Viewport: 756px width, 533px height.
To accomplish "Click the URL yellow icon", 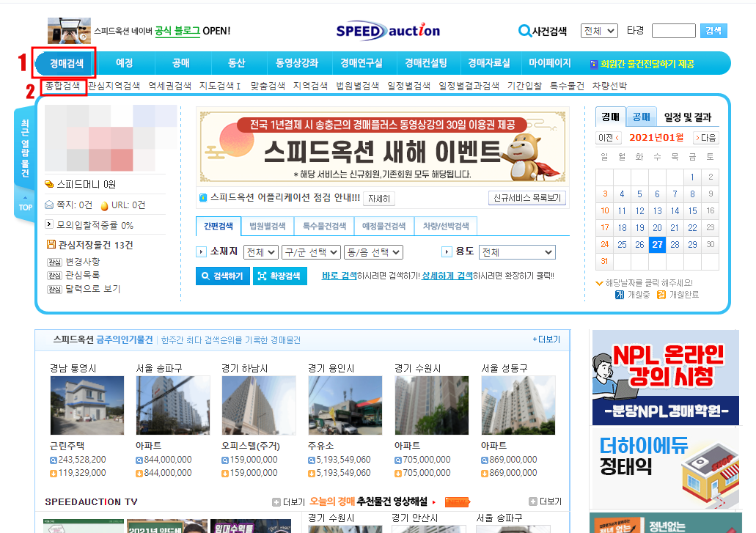I will [104, 205].
